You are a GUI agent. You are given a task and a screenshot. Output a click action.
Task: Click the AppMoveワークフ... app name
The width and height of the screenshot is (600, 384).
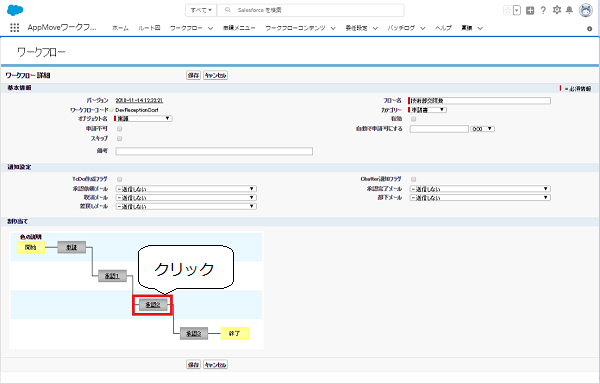62,28
